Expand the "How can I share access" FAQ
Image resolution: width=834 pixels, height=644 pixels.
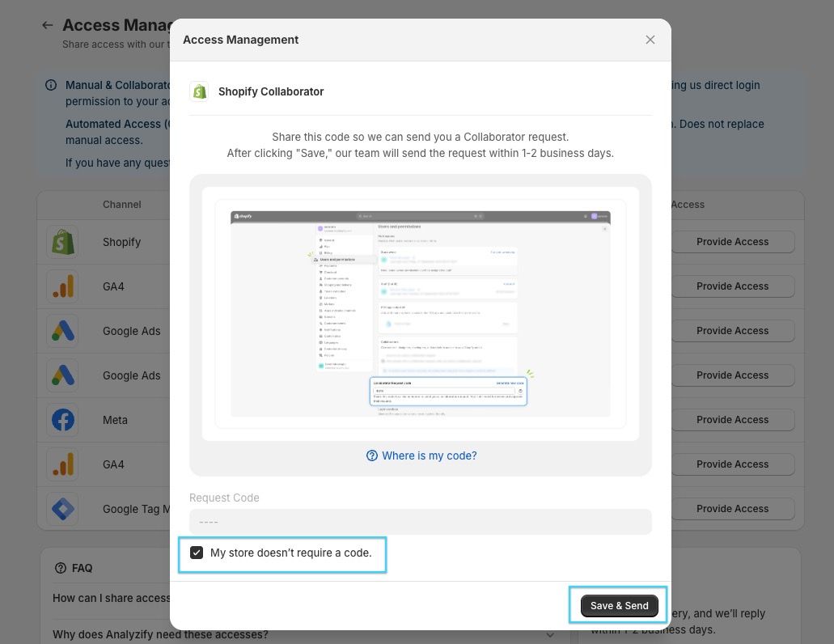111,598
